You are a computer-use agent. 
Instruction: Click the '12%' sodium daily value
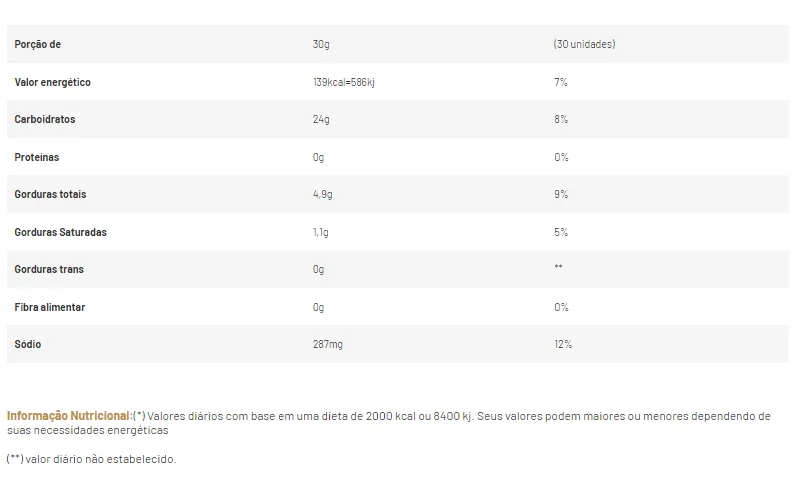click(563, 345)
